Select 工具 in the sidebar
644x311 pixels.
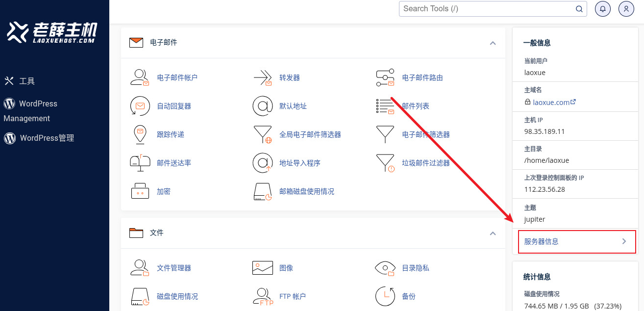pos(26,81)
